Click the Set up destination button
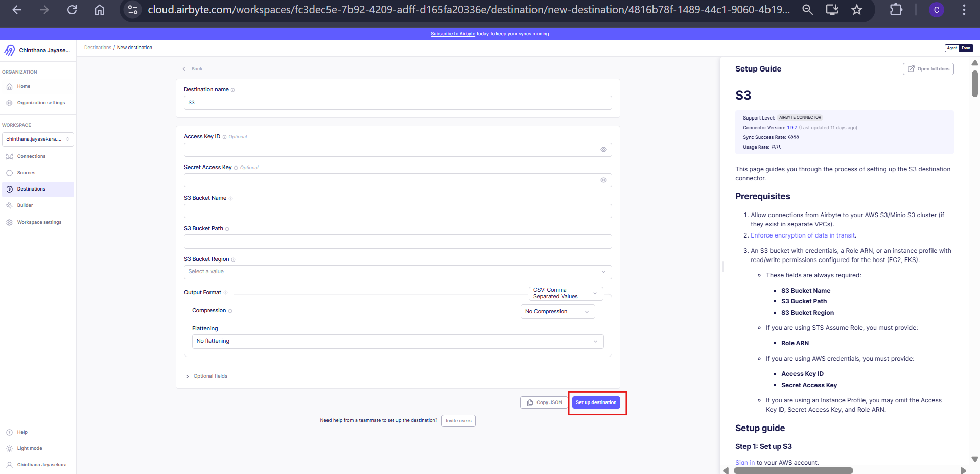The width and height of the screenshot is (980, 474). click(x=596, y=402)
